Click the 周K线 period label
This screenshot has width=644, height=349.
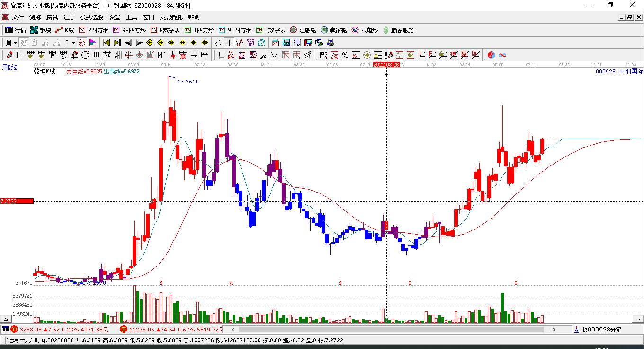pyautogui.click(x=10, y=68)
